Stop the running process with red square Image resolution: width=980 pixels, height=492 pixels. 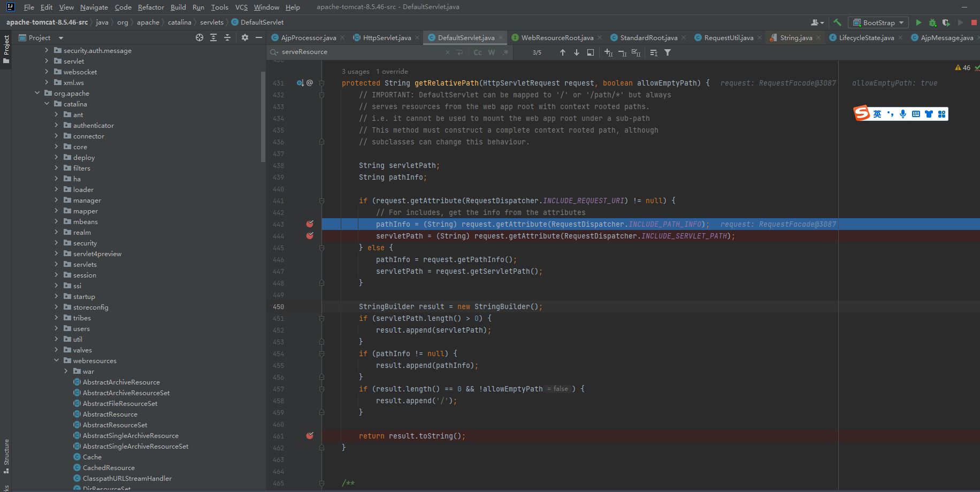click(x=974, y=22)
